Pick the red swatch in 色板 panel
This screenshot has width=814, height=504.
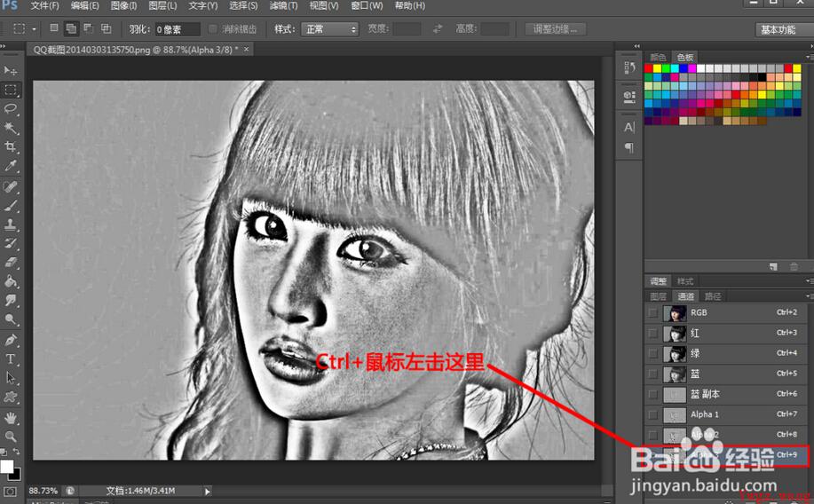click(650, 68)
